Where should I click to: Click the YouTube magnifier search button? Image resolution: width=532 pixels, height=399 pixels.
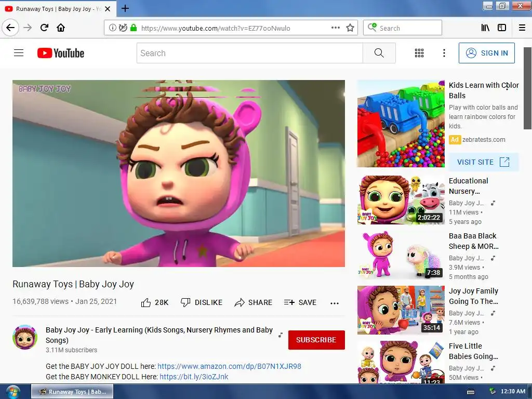379,53
